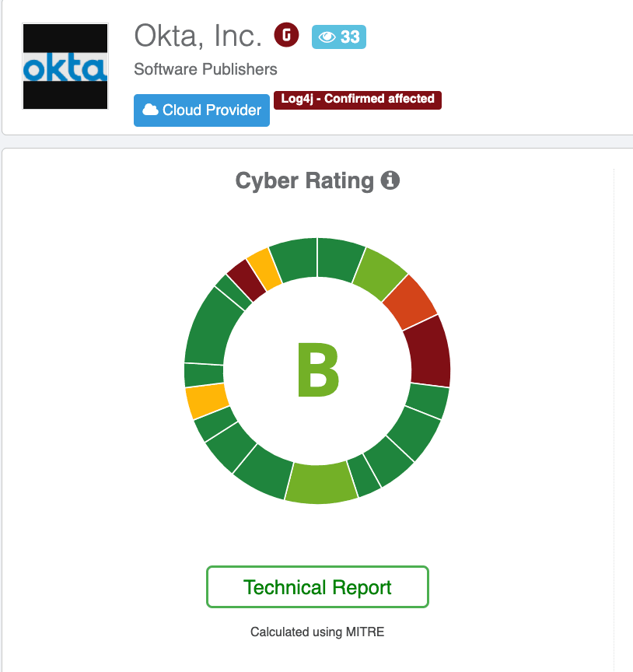The image size is (633, 672).
Task: Click the Calculated using MITRE label
Action: tap(316, 632)
